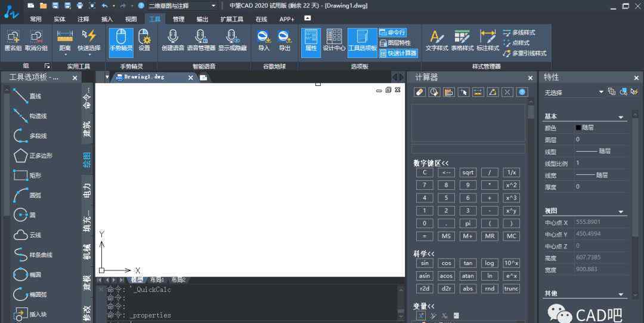
Task: Select the 椭圆弧 elliptical arc tool
Action: (30, 294)
